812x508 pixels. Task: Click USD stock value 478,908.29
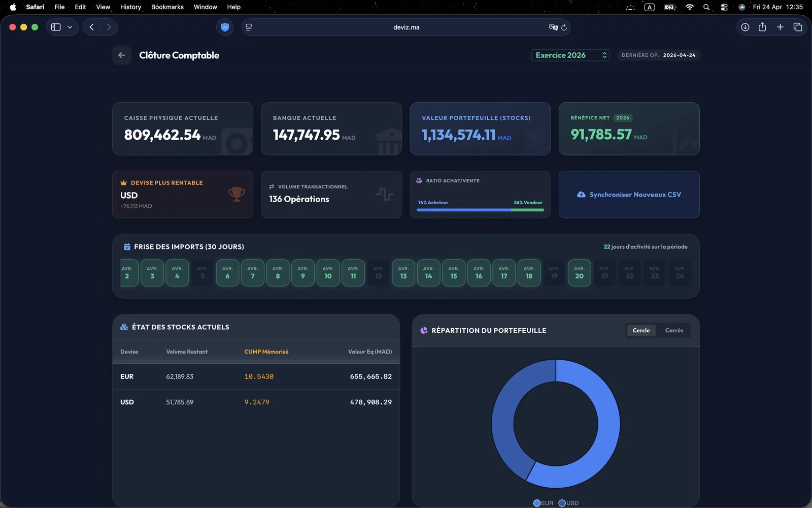(x=370, y=402)
